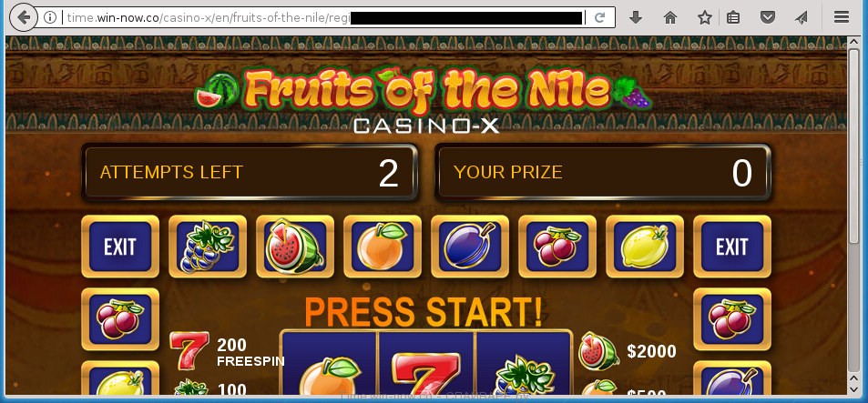The image size is (868, 403).
Task: Open the hamburger browser menu
Action: (x=842, y=17)
